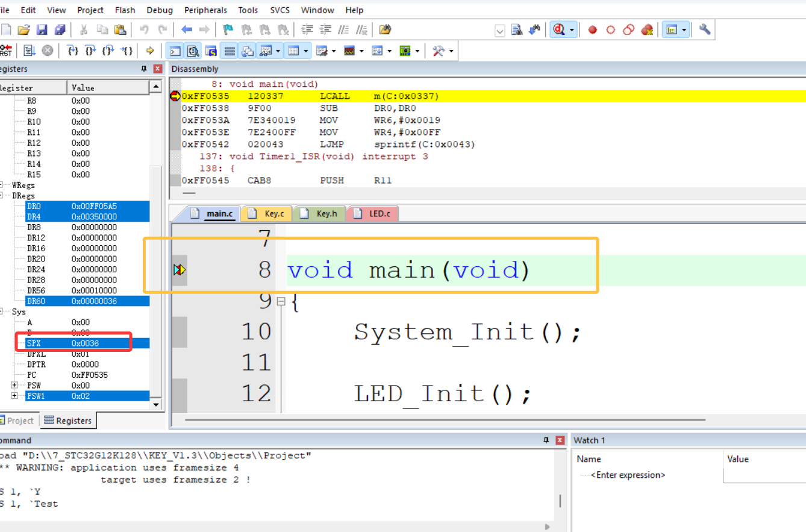This screenshot has height=532, width=806.
Task: Click the Run program icon
Action: [30, 51]
